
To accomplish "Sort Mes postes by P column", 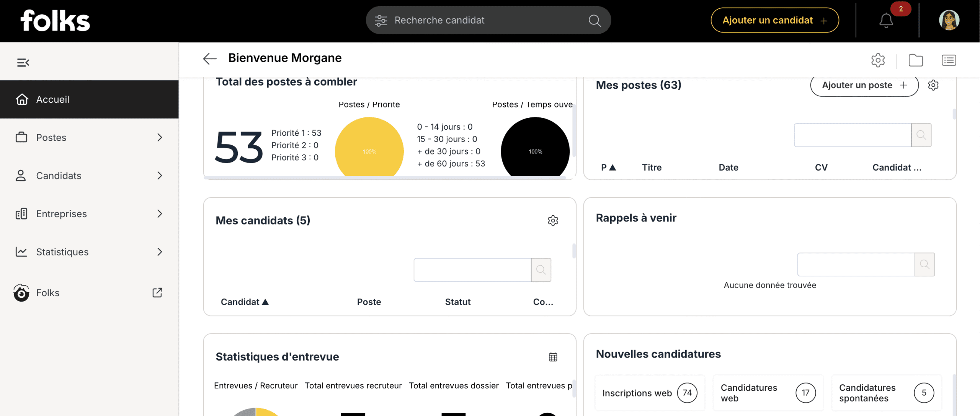I will click(608, 167).
